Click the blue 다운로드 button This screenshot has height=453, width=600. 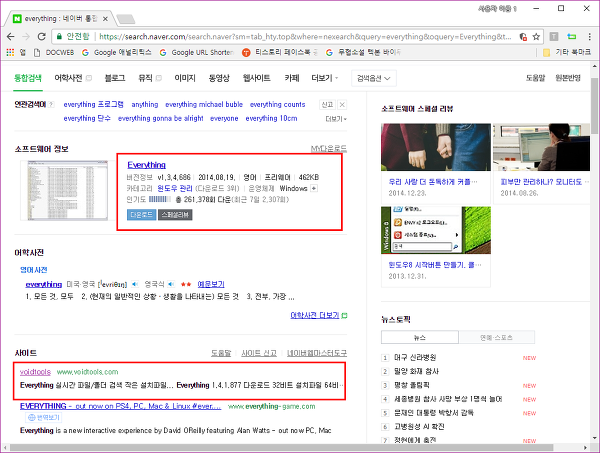click(141, 215)
